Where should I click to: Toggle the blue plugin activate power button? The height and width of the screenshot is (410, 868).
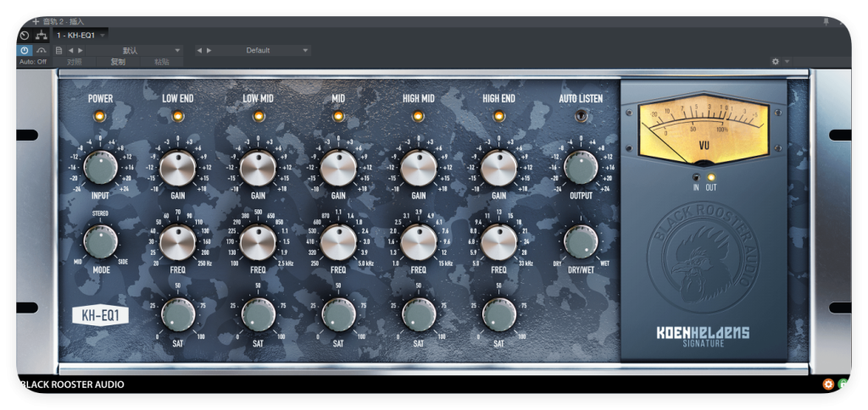pyautogui.click(x=25, y=50)
